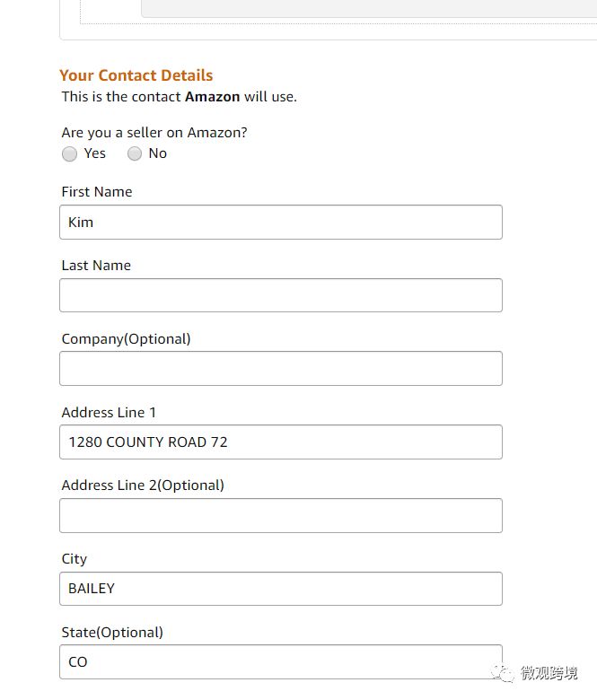Select the State field containing CO

(x=280, y=662)
